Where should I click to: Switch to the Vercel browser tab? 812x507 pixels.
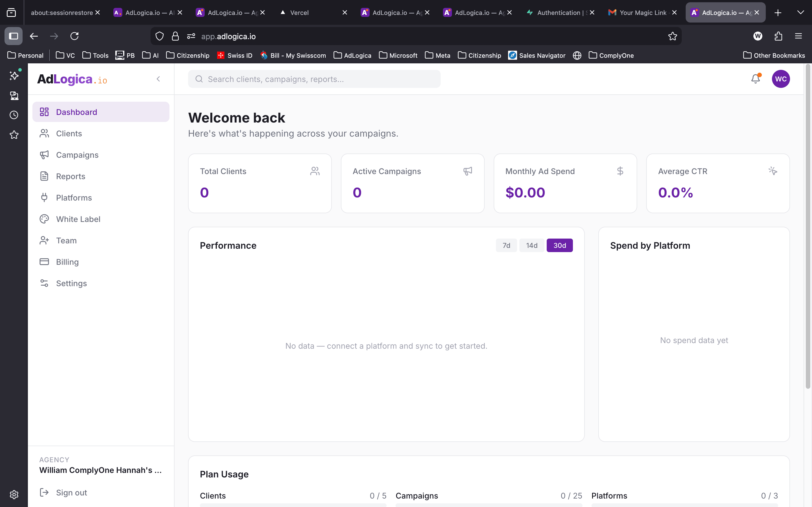[x=300, y=12]
